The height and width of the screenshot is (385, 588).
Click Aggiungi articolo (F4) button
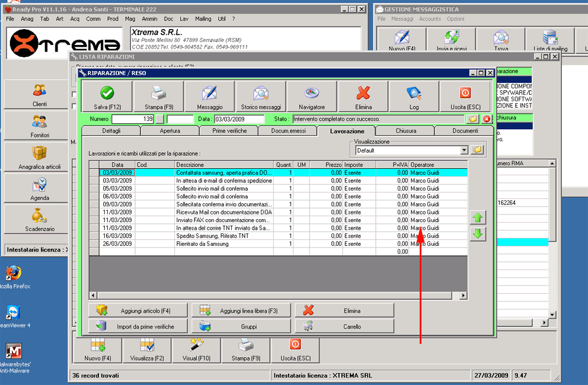pyautogui.click(x=138, y=310)
